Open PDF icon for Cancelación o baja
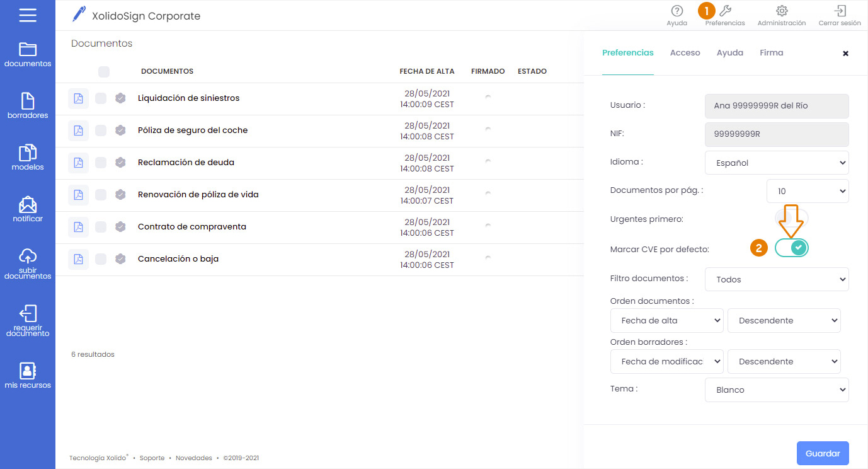The height and width of the screenshot is (469, 868). click(x=78, y=259)
